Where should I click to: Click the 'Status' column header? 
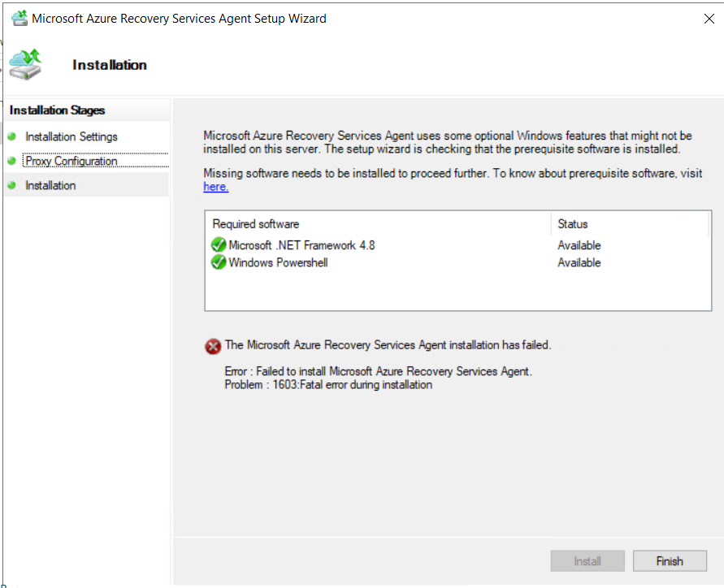[573, 224]
